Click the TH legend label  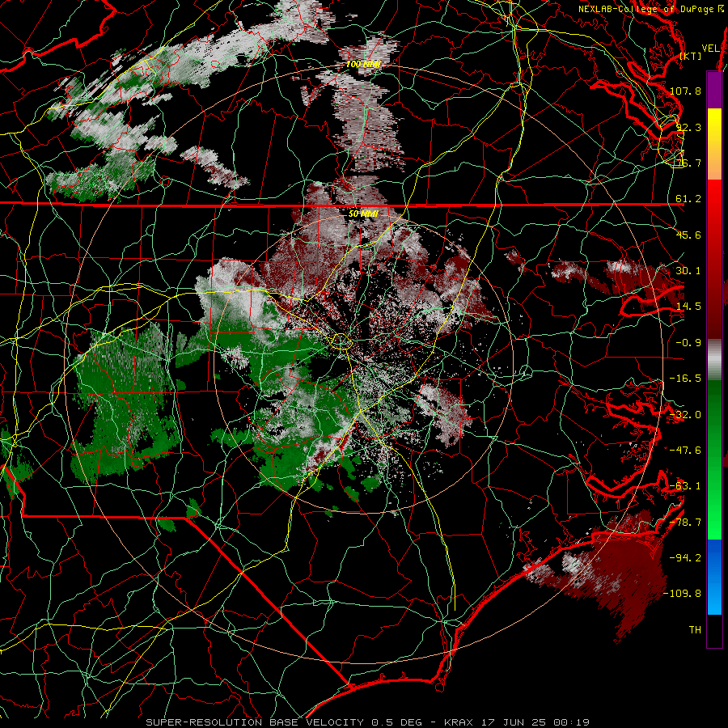pyautogui.click(x=695, y=630)
